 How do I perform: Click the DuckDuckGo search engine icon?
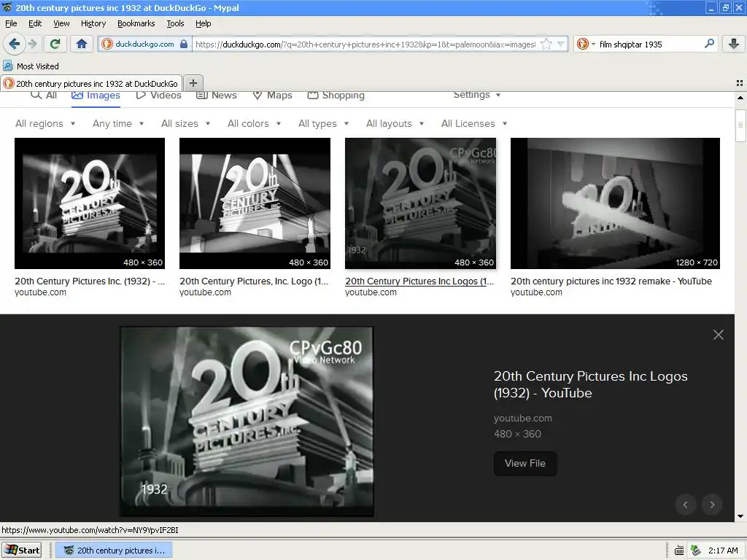[x=583, y=44]
